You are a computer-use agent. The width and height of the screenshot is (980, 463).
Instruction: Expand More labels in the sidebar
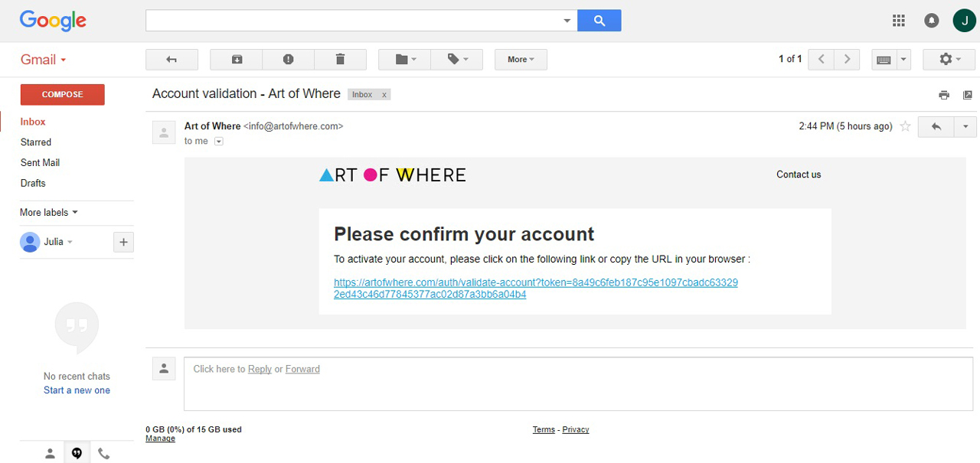tap(49, 213)
